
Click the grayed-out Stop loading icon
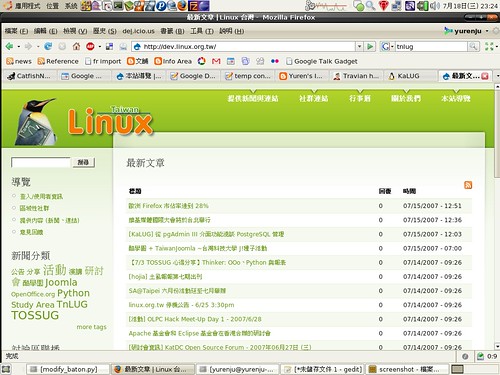click(x=62, y=46)
